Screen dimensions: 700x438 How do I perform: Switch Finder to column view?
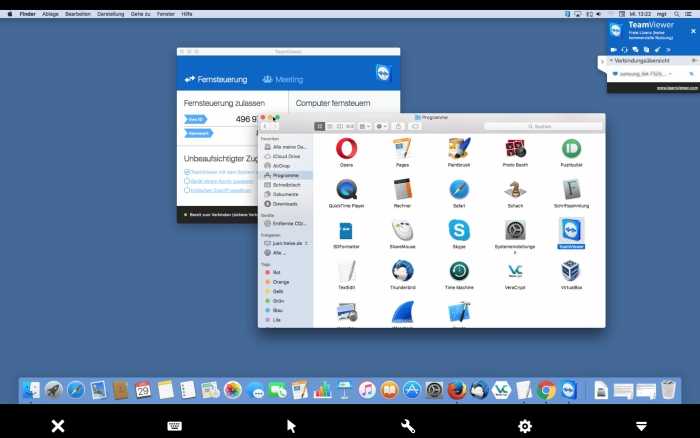click(x=340, y=126)
